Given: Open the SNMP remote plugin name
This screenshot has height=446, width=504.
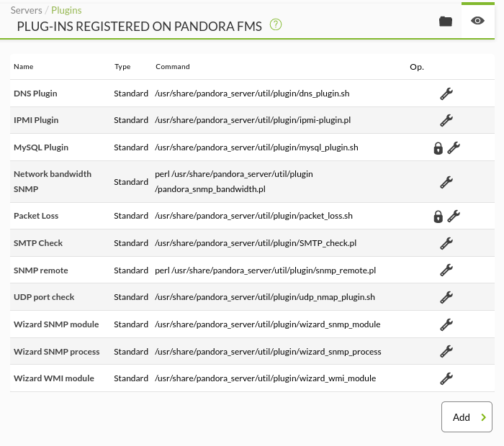Looking at the screenshot, I should (41, 270).
